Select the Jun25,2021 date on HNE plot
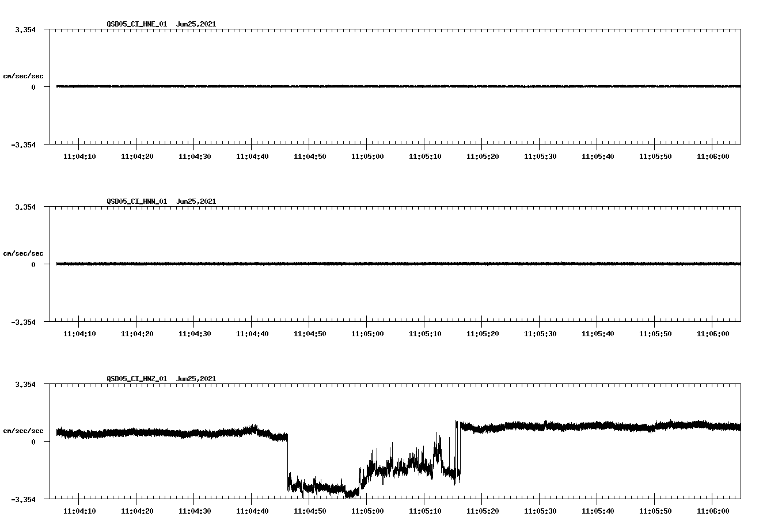Screen dimensions: 782x532 click(196, 24)
